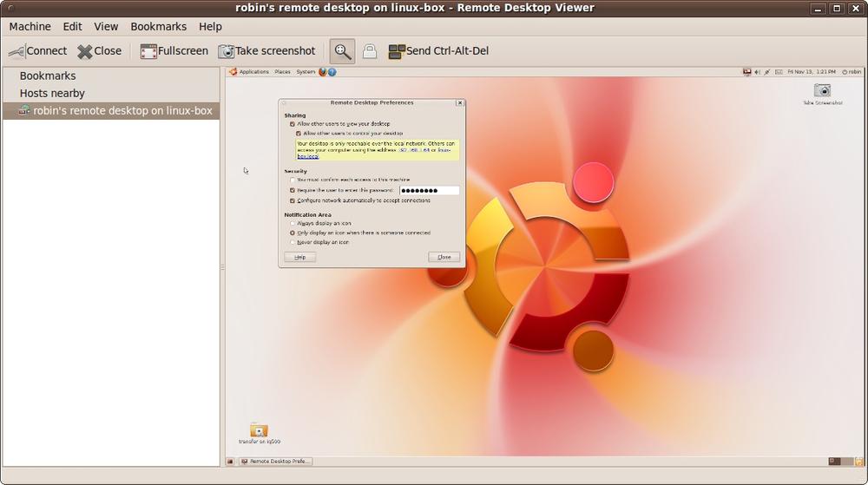Toggle Allow other users to view your desktop
Viewport: 868px width, 485px height.
coord(293,124)
